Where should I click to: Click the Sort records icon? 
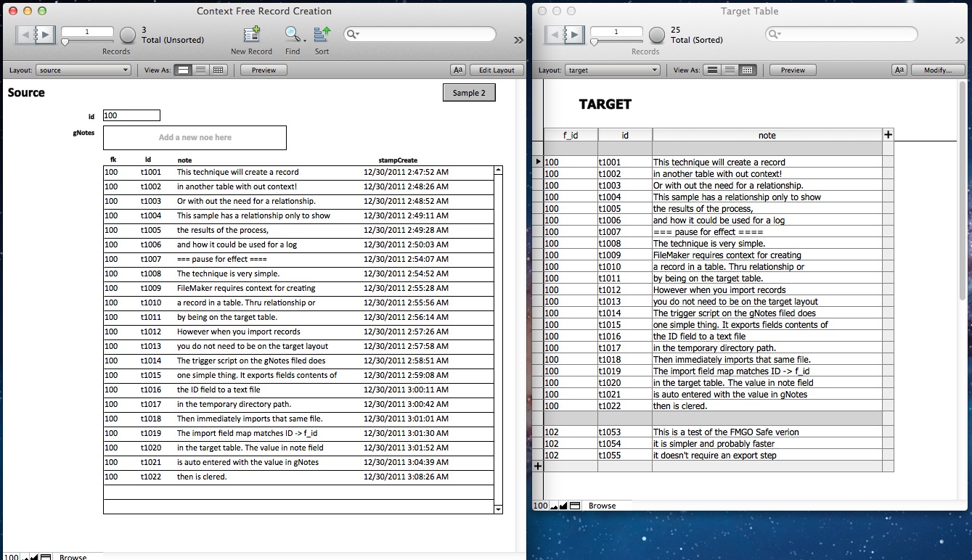[x=322, y=35]
